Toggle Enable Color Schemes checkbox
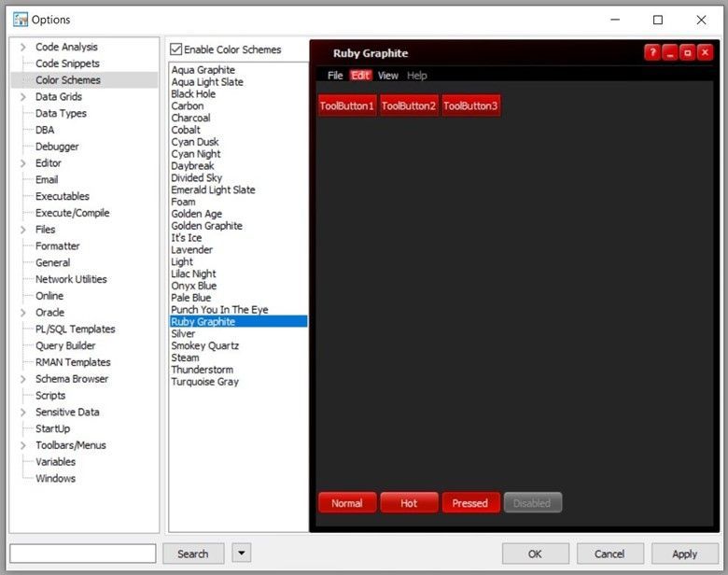The height and width of the screenshot is (575, 728). [176, 49]
